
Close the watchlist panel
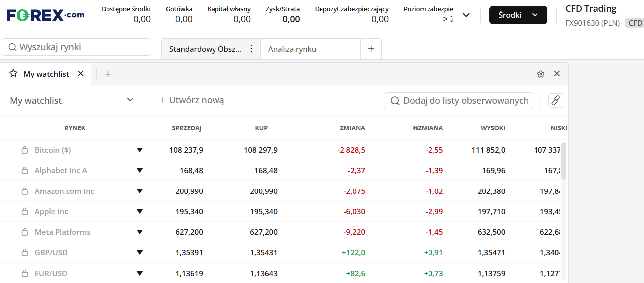click(x=557, y=74)
